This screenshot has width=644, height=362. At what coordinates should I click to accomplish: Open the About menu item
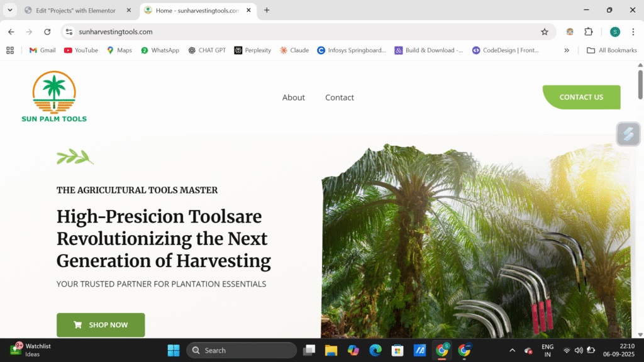[x=293, y=97]
